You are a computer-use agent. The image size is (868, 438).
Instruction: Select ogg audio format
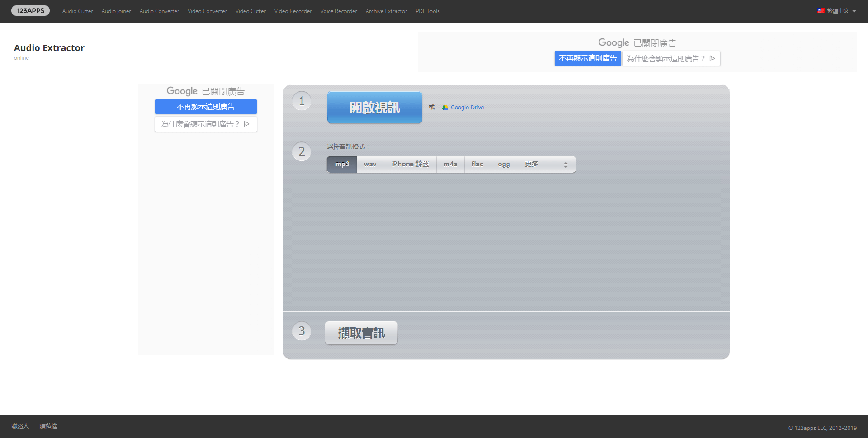point(504,164)
